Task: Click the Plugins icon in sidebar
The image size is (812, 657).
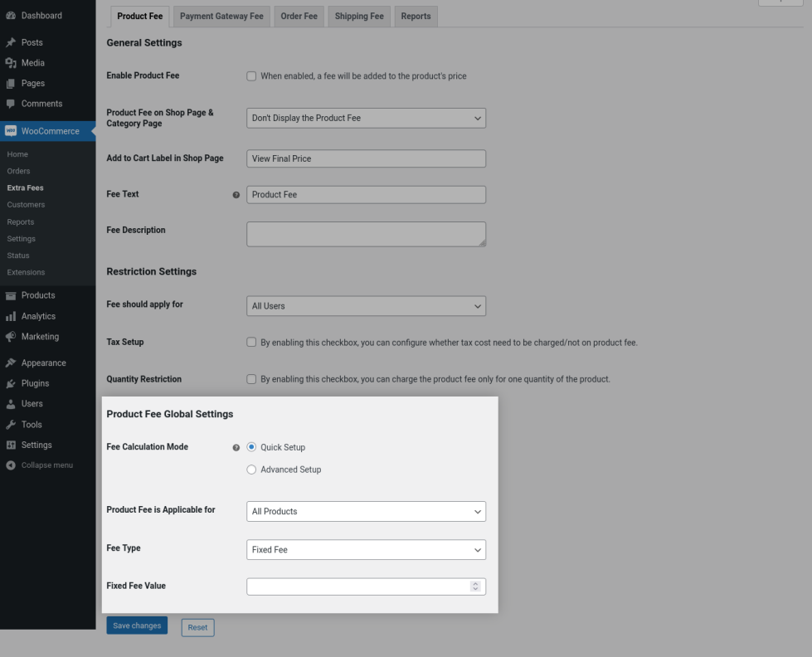Action: point(11,383)
